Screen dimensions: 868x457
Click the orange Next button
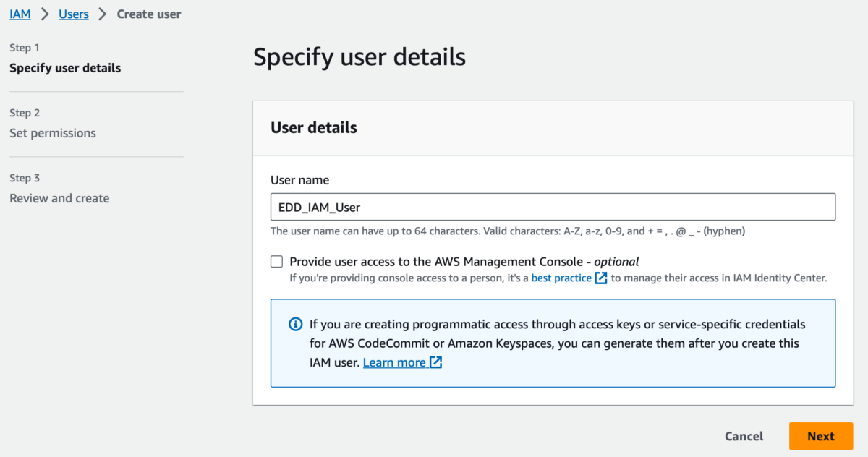pyautogui.click(x=821, y=436)
